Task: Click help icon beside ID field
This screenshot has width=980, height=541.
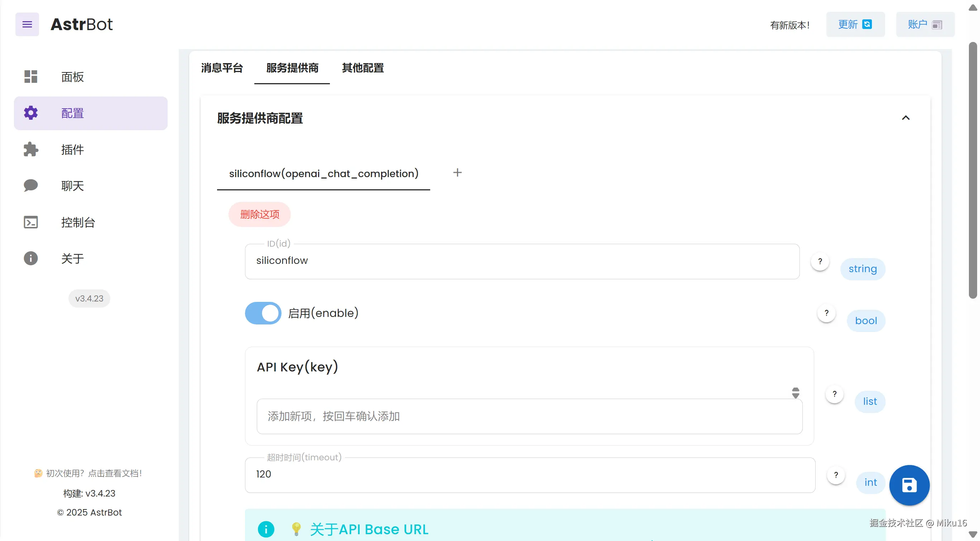Action: 820,261
